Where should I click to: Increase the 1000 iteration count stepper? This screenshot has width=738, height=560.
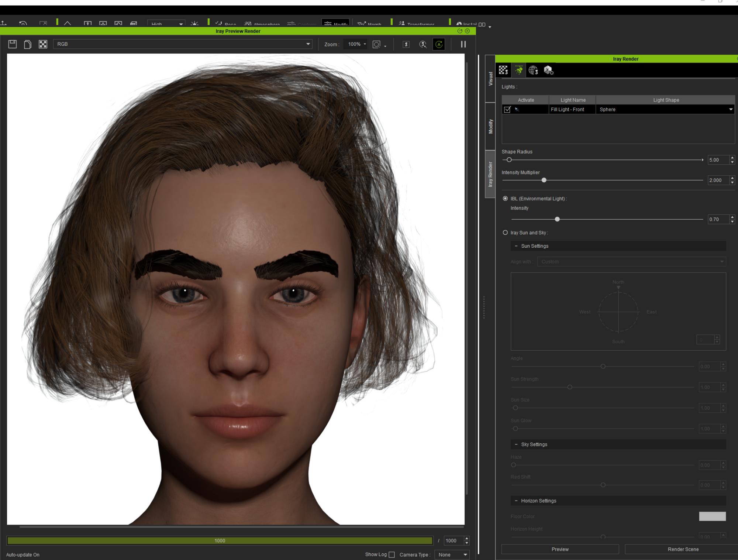(x=467, y=539)
